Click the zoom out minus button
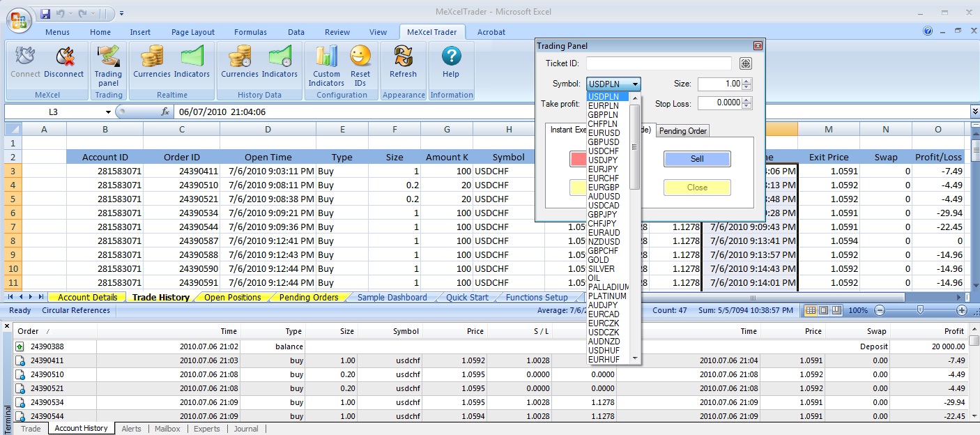980x435 pixels. (x=880, y=310)
